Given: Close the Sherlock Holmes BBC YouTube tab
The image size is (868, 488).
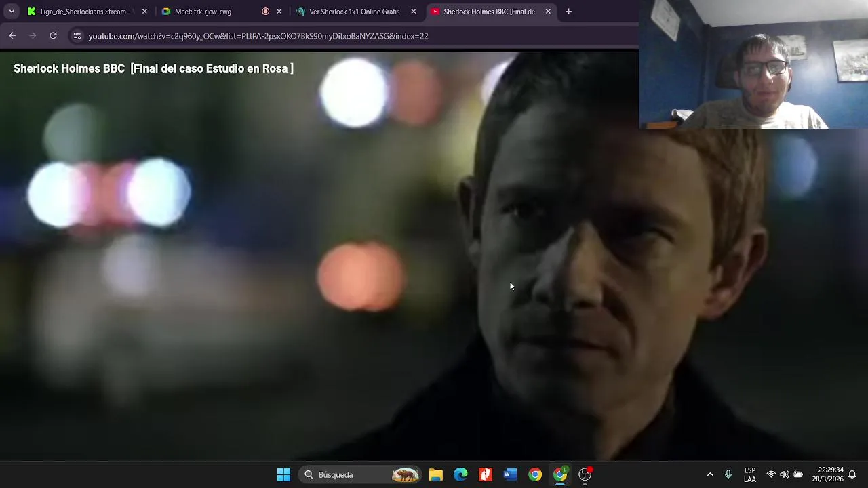Looking at the screenshot, I should coord(548,12).
